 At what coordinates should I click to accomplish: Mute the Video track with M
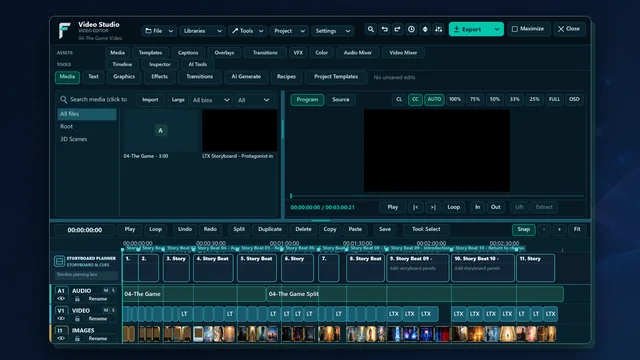[x=106, y=310]
